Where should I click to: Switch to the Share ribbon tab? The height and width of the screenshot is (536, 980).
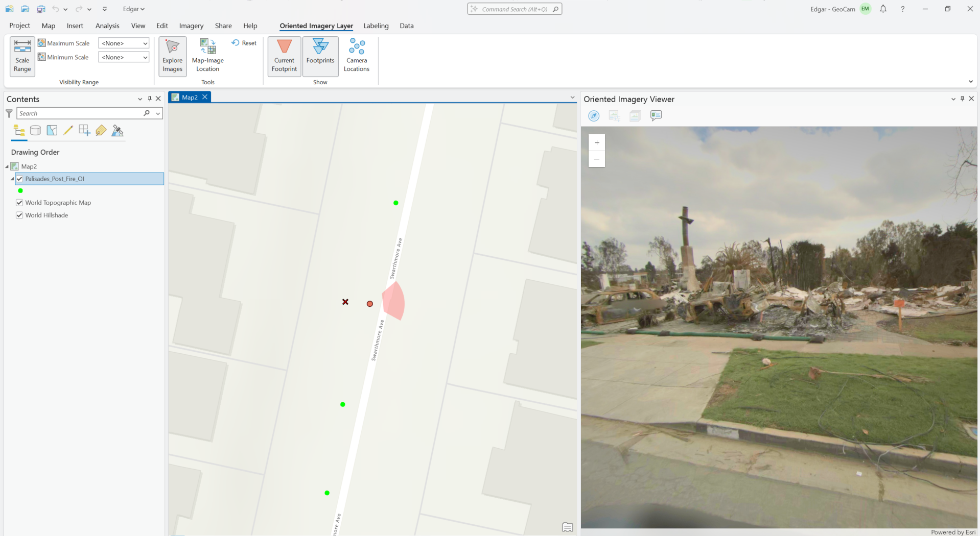(x=223, y=26)
